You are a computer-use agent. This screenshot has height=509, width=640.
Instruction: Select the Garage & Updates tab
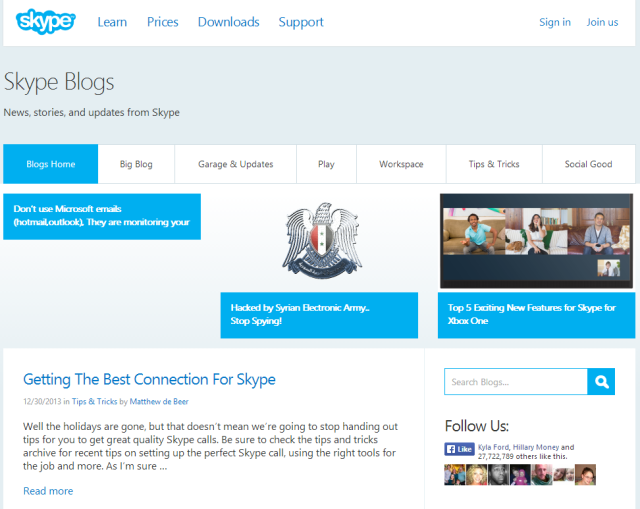(x=235, y=164)
